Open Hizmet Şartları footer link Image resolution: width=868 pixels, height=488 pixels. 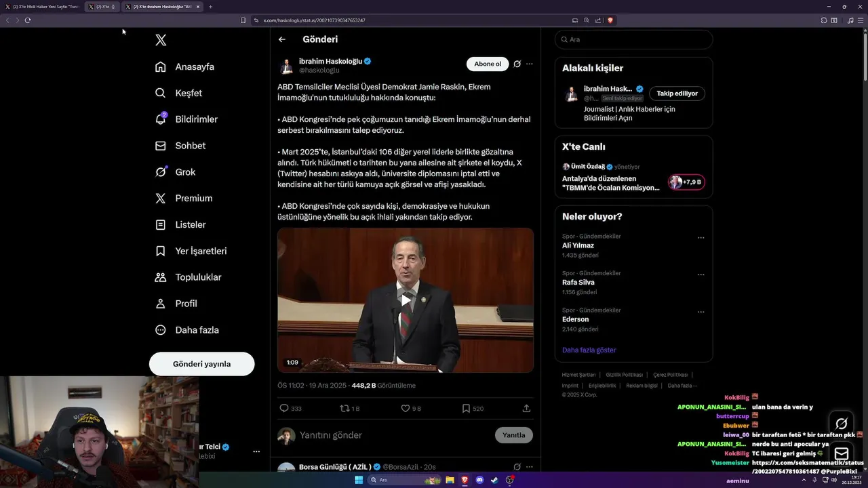(578, 375)
